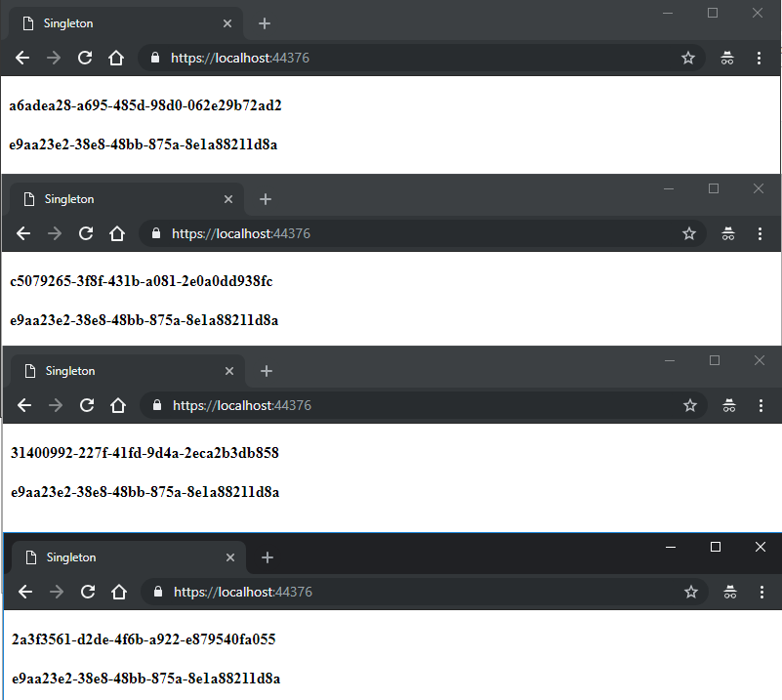This screenshot has width=782, height=700.
Task: Go back in the window showing c5079265 GUID
Action: click(x=23, y=233)
